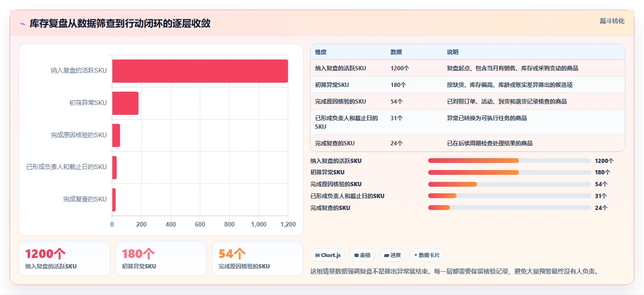Select the Chart.js chip
Screen dimensions: 644x295
(x=328, y=255)
